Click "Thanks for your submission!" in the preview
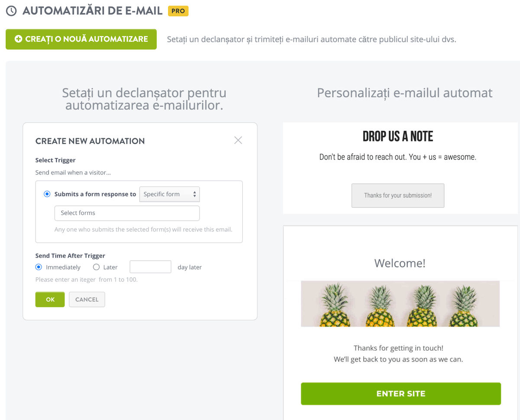Image resolution: width=520 pixels, height=420 pixels. [397, 195]
